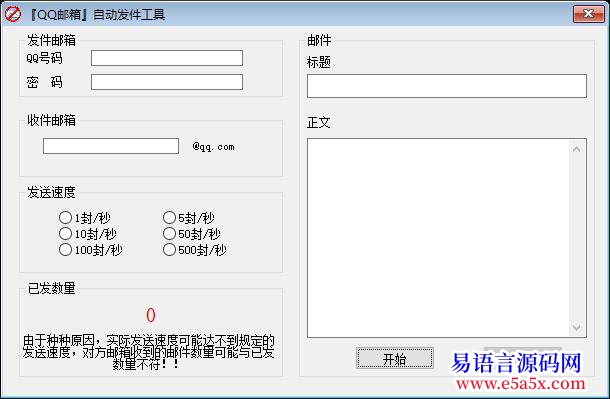Click the speed disclaimer notice text

149,352
